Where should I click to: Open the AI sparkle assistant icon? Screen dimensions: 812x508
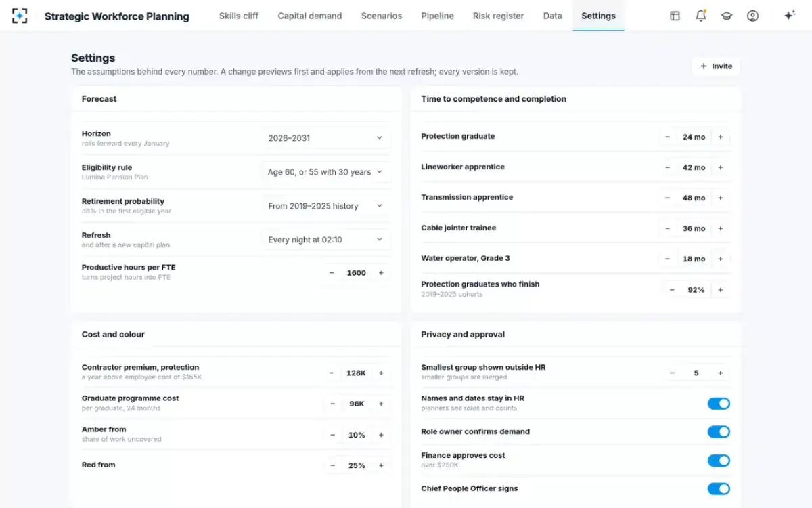[789, 16]
